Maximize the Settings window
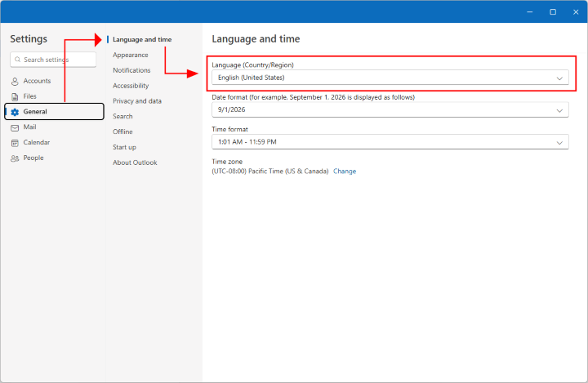 tap(553, 11)
